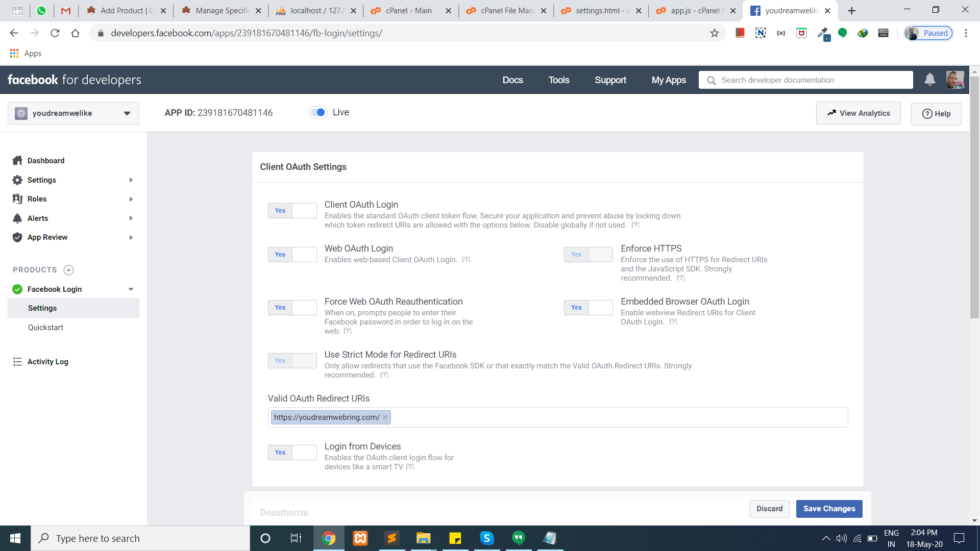Remove the youdreamwebring.com redirect URI tag
The width and height of the screenshot is (980, 551).
tap(385, 417)
